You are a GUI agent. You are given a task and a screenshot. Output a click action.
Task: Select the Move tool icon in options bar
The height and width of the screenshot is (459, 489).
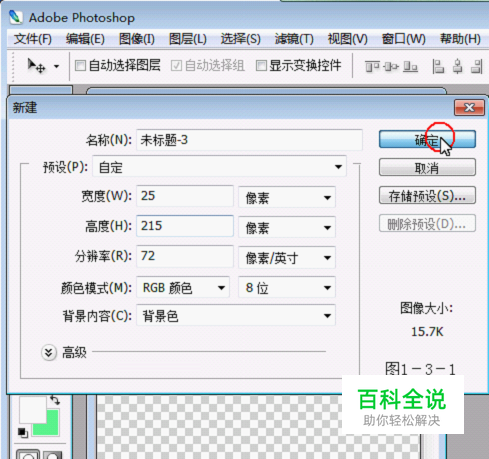coord(36,66)
